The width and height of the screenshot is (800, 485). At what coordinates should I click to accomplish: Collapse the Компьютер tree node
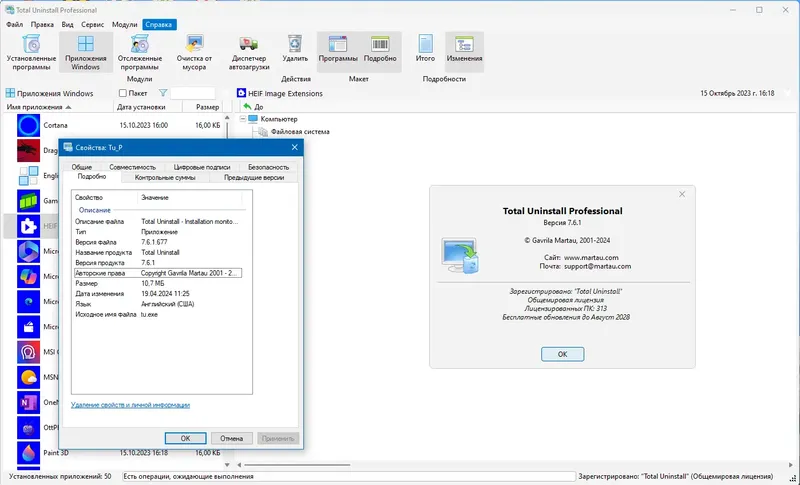coord(243,119)
